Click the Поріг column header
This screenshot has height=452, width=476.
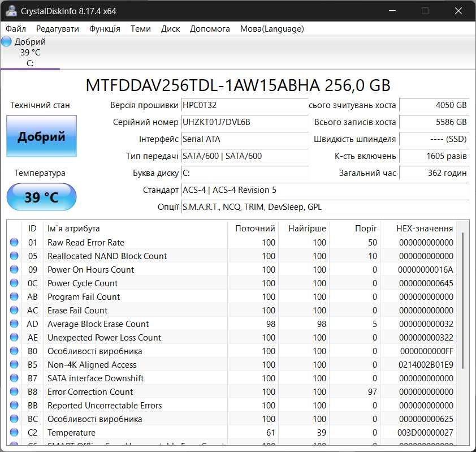[355, 229]
